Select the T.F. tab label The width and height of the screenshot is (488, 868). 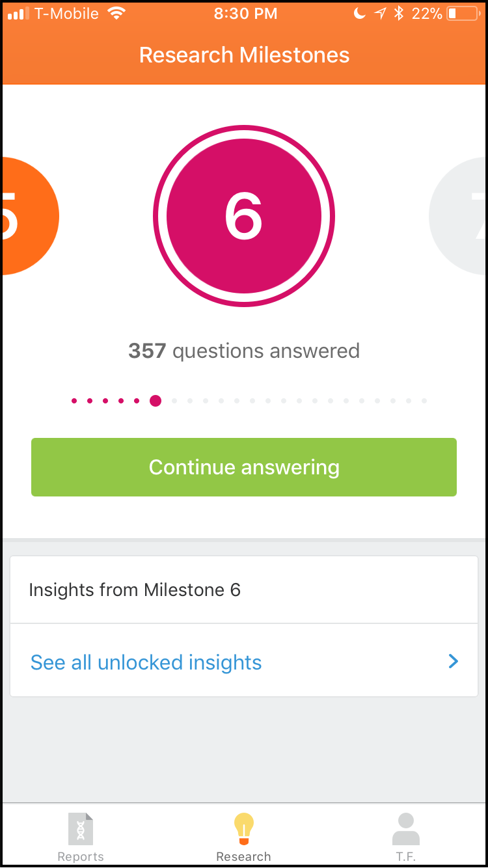(406, 856)
